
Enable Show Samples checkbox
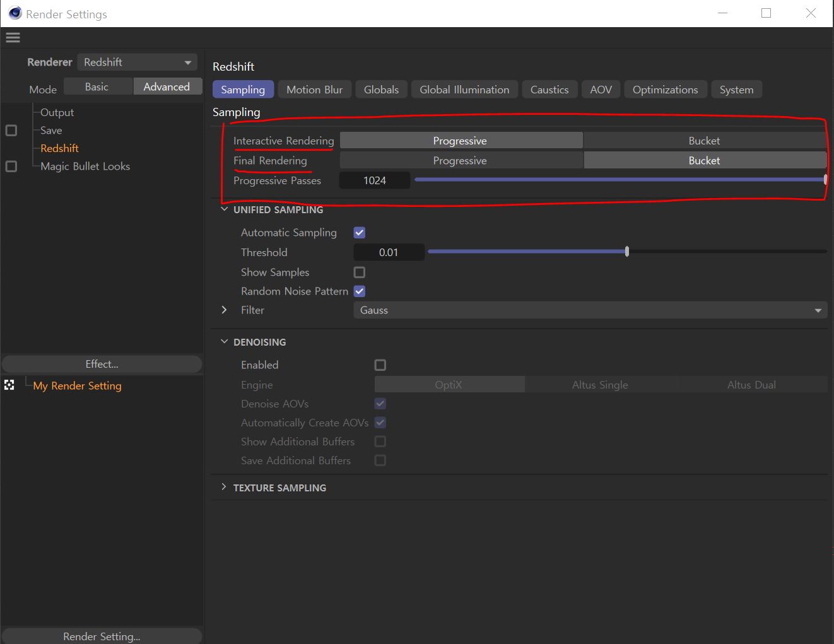pyautogui.click(x=360, y=272)
